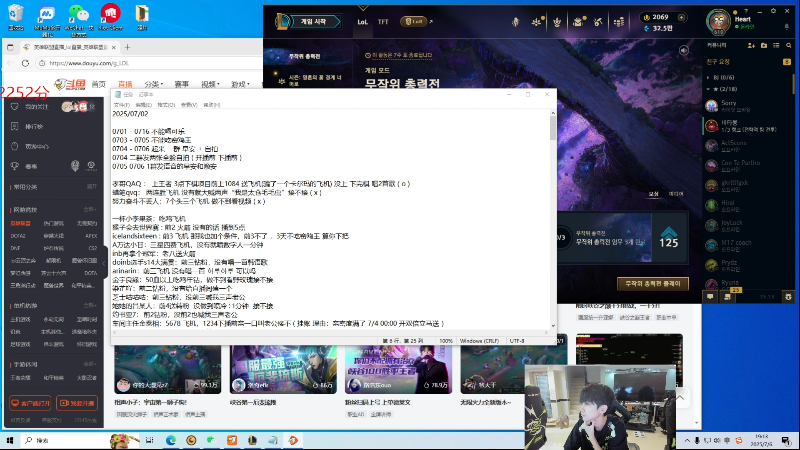Click Douyu scroll-to-top chevron button

coord(680,398)
